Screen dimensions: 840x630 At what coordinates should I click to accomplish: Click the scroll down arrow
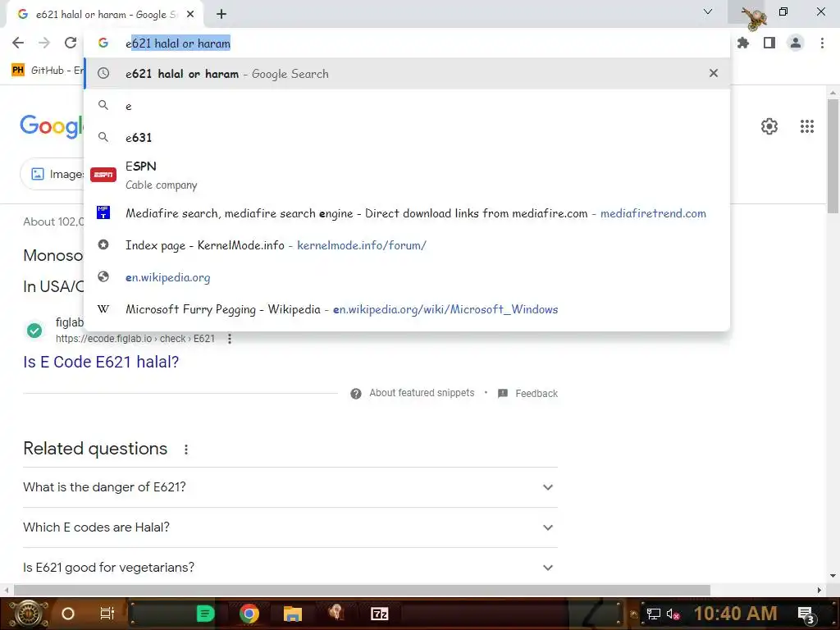pyautogui.click(x=833, y=577)
